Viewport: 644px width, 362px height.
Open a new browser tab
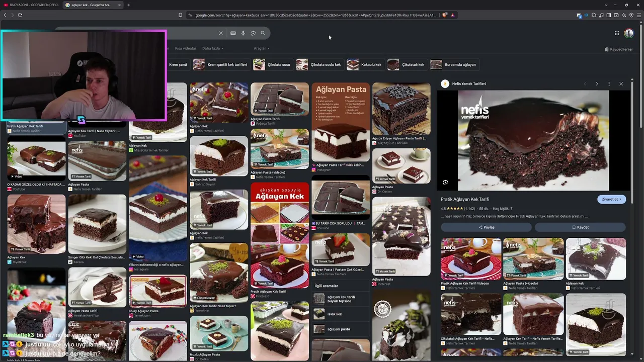(129, 5)
